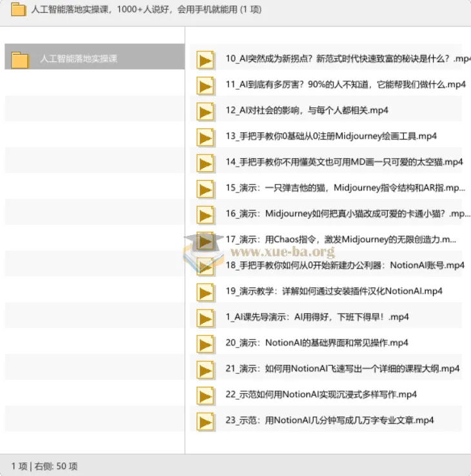This screenshot has height=476, width=471.
Task: Select file name 20_演示：NotionAI的基础界面和常见操作.mp4
Action: (317, 342)
